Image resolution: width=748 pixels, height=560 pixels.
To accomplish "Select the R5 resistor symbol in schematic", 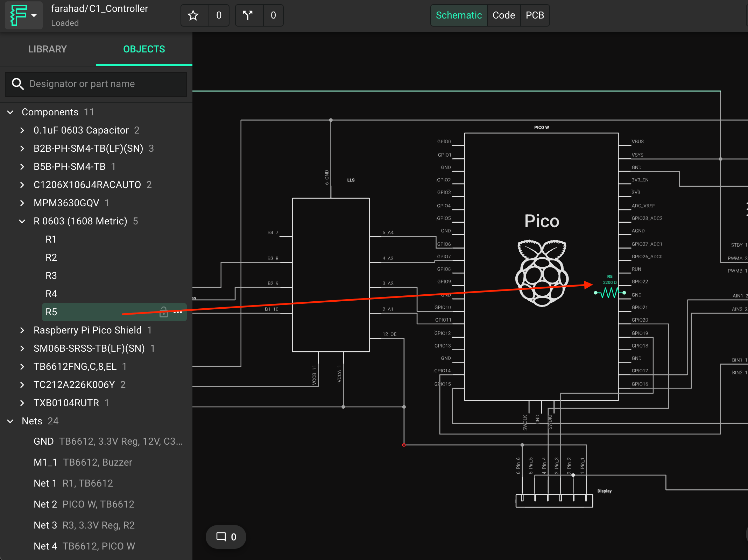I will pyautogui.click(x=610, y=293).
